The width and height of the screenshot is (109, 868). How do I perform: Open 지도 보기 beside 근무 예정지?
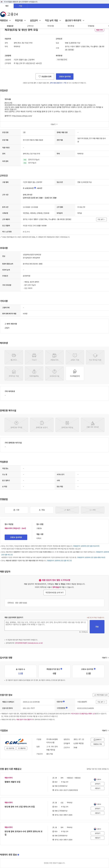tap(101, 219)
